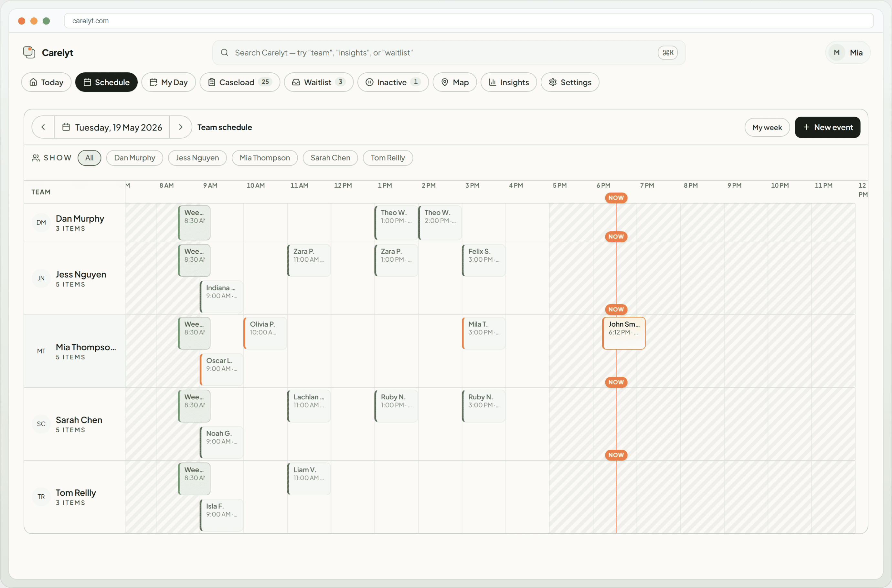
Task: Click Jess Nguyen's name in team column
Action: coord(81,275)
